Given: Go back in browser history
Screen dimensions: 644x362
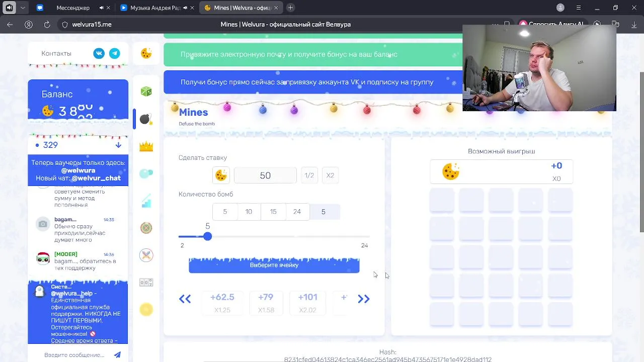Looking at the screenshot, I should click(x=10, y=24).
